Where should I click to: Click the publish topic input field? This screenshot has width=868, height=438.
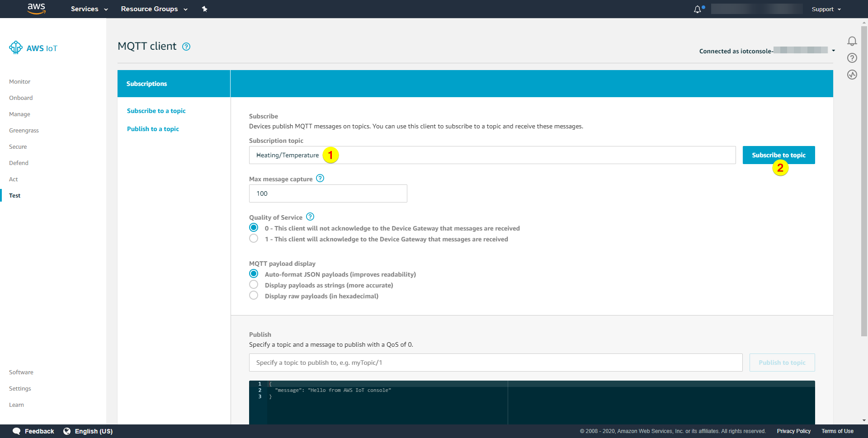pos(495,363)
